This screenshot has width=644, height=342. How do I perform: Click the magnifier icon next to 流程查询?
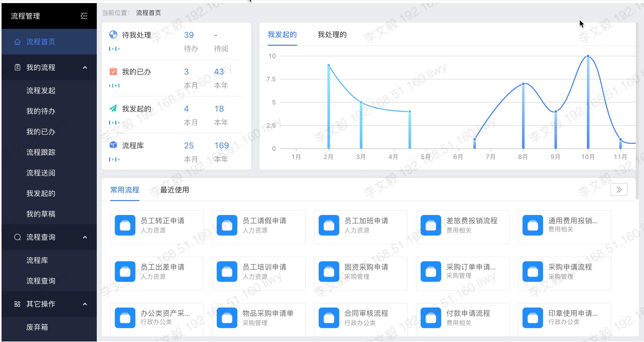pyautogui.click(x=17, y=237)
